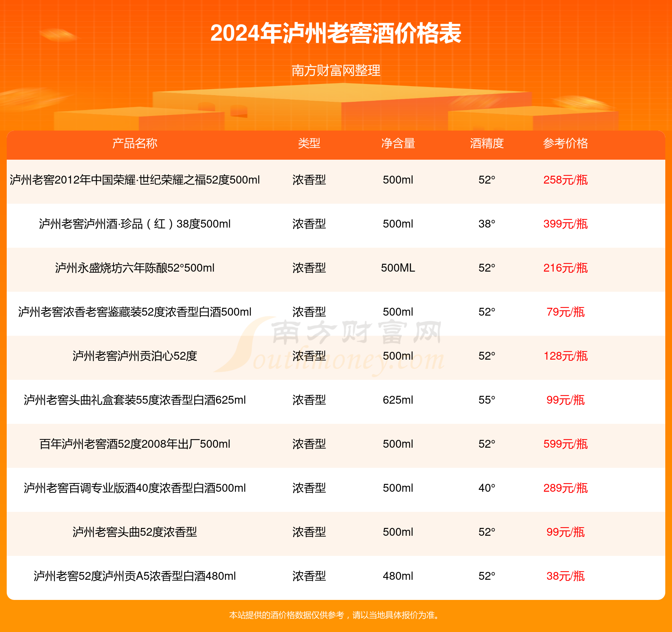Screen dimensions: 672x632
Task: Click price 79元/瓶
Action: click(x=566, y=312)
